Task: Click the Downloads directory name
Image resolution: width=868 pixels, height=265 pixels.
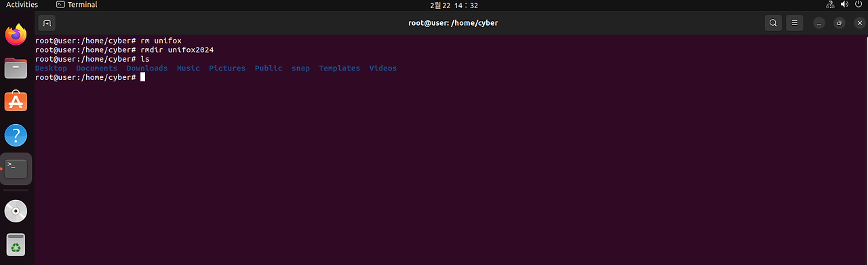Action: pos(147,68)
